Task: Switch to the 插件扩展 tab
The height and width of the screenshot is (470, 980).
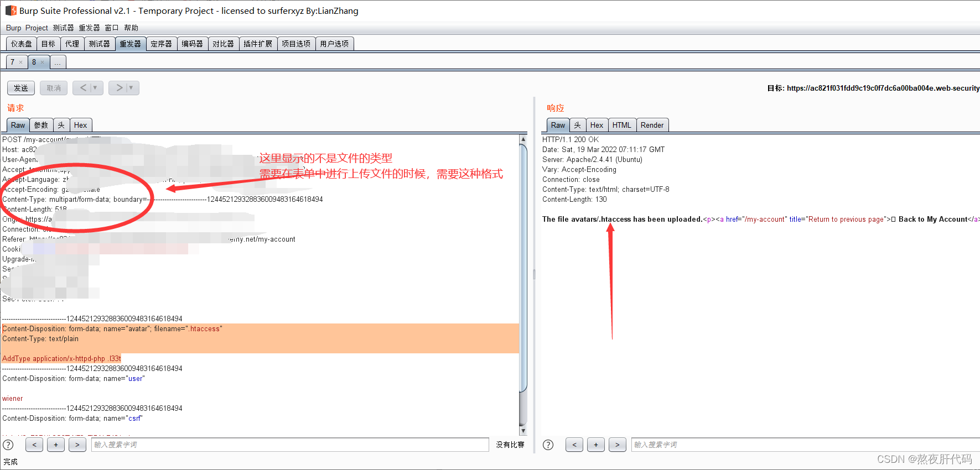Action: 258,44
